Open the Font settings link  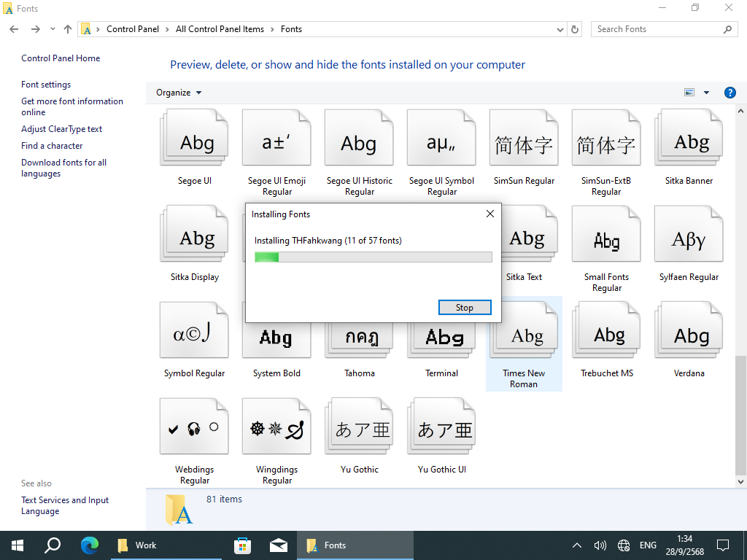(46, 85)
